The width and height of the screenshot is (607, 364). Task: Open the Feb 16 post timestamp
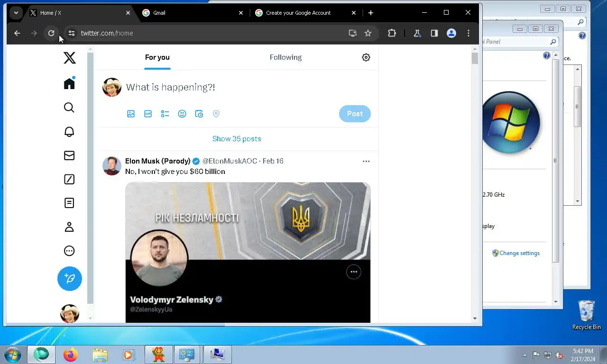click(x=273, y=161)
